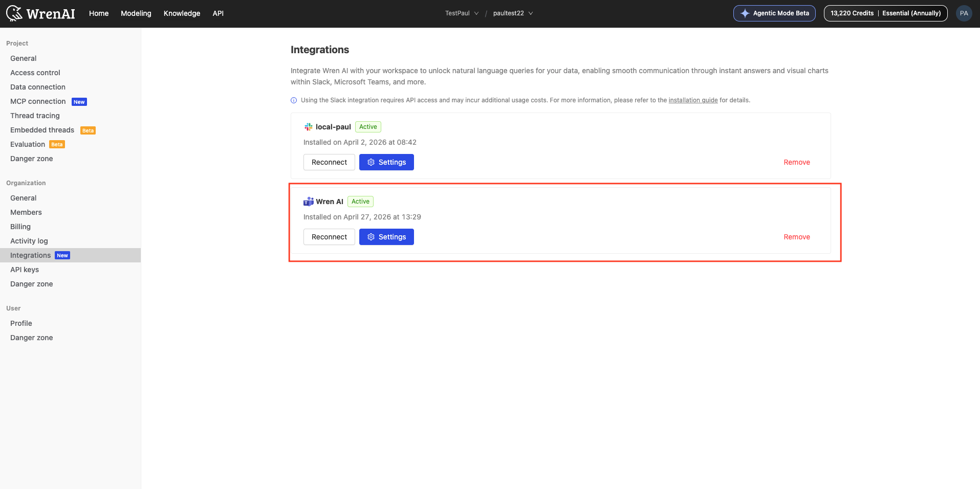Click the Project section header
This screenshot has width=980, height=489.
[17, 43]
